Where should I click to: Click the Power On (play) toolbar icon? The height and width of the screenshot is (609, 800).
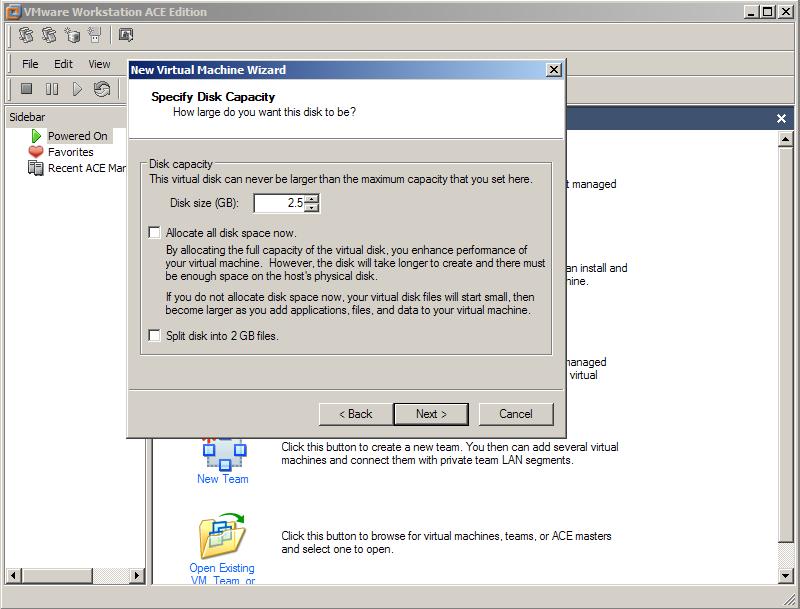(x=77, y=90)
